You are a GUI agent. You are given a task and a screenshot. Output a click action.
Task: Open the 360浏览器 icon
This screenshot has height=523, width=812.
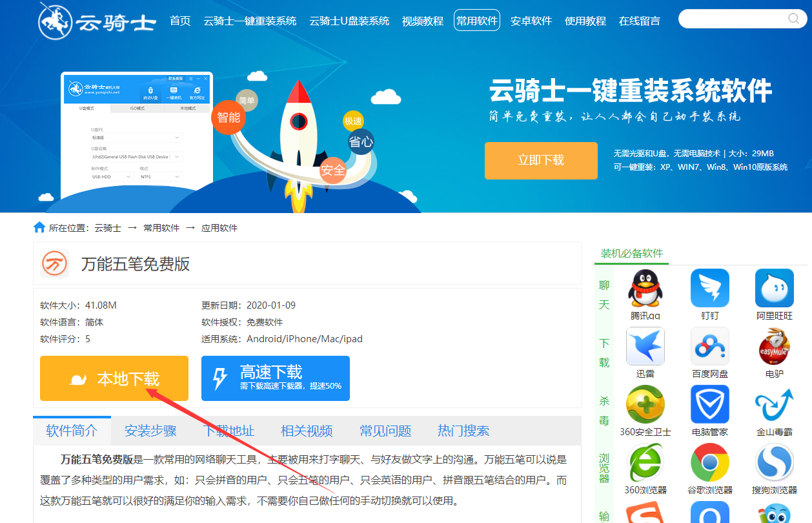645,462
